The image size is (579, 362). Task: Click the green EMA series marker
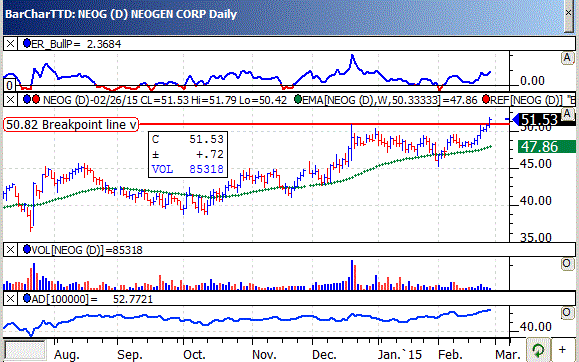coord(298,99)
